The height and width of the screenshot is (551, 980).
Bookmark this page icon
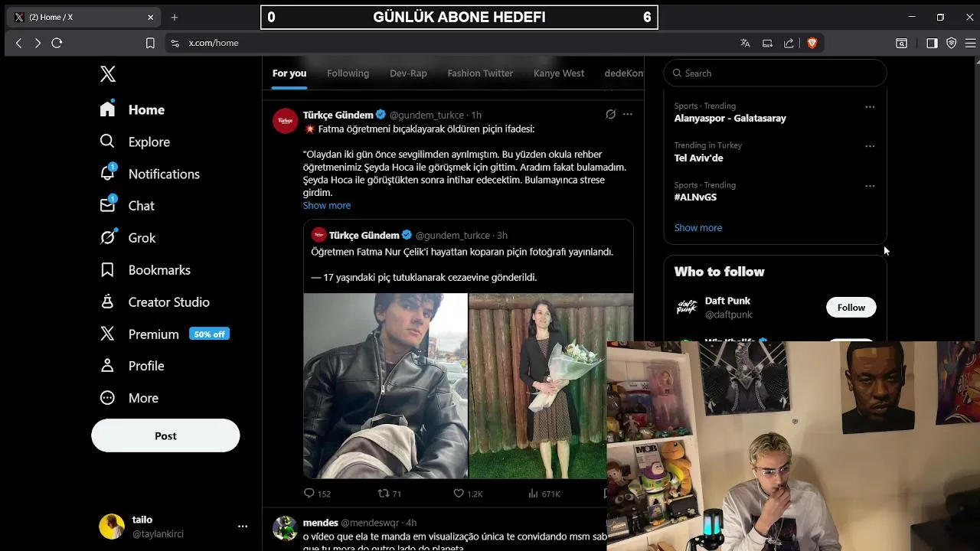pos(150,43)
